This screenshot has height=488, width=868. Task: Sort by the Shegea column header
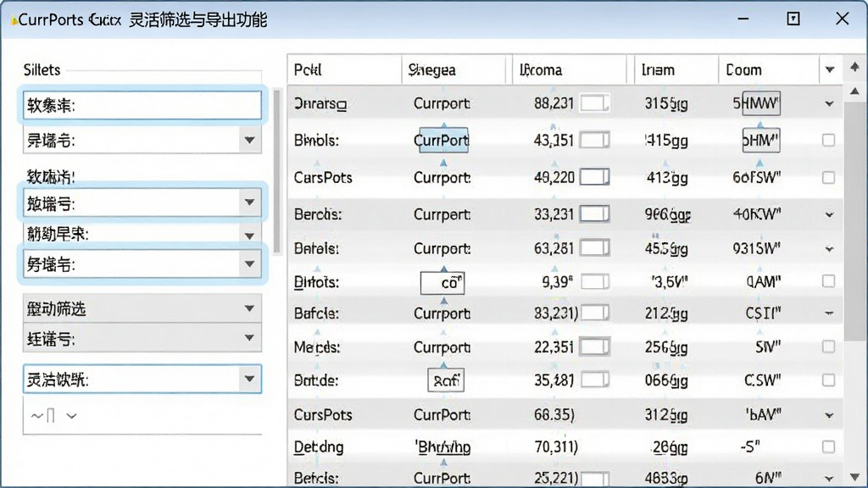pyautogui.click(x=454, y=69)
